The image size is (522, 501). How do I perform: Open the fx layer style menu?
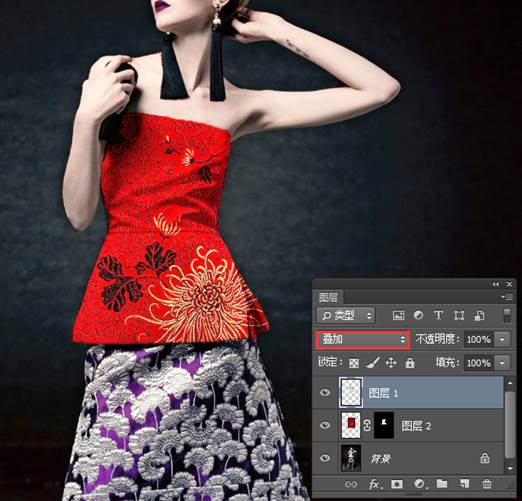coord(375,484)
